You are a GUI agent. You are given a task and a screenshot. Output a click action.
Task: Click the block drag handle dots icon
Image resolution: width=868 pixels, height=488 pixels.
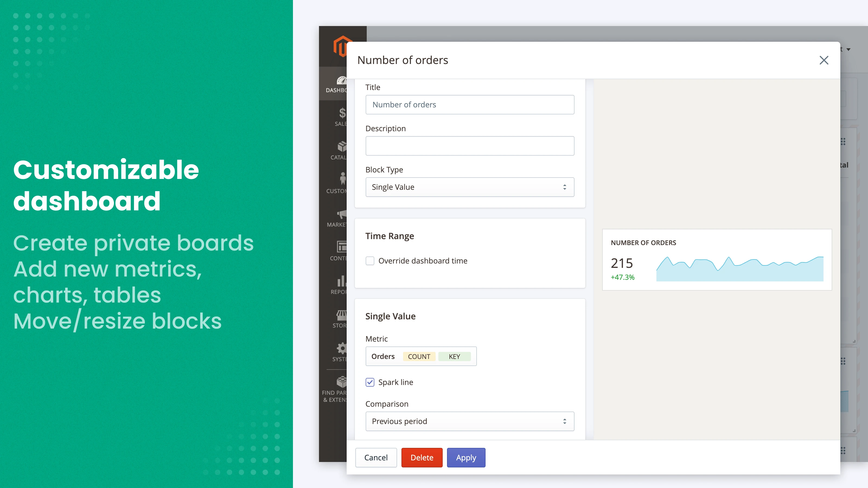843,142
